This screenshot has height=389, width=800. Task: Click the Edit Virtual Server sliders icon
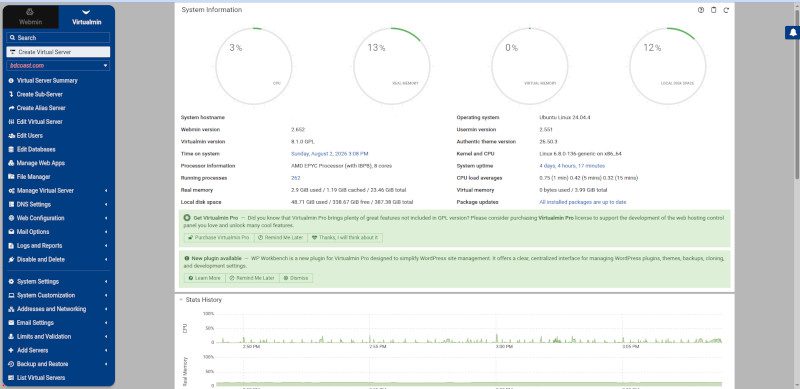click(11, 122)
